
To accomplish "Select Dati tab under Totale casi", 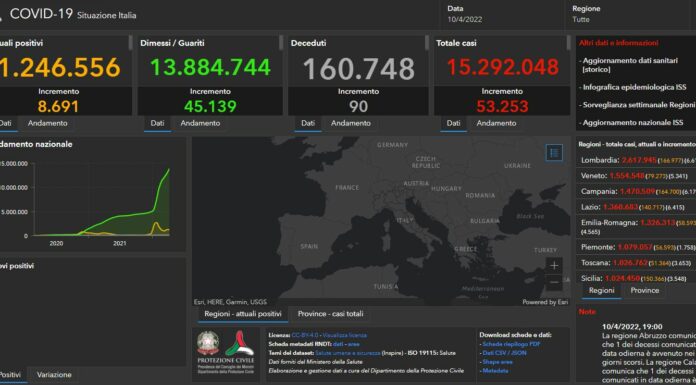I will (453, 123).
